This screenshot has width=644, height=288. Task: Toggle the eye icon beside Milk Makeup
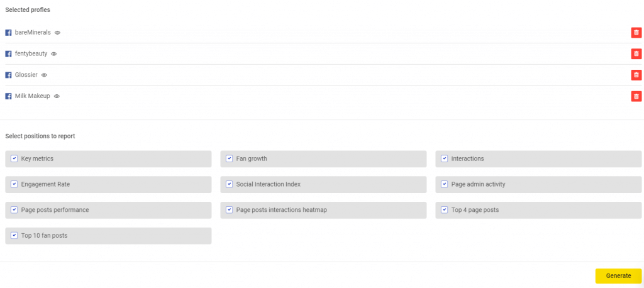click(x=57, y=96)
